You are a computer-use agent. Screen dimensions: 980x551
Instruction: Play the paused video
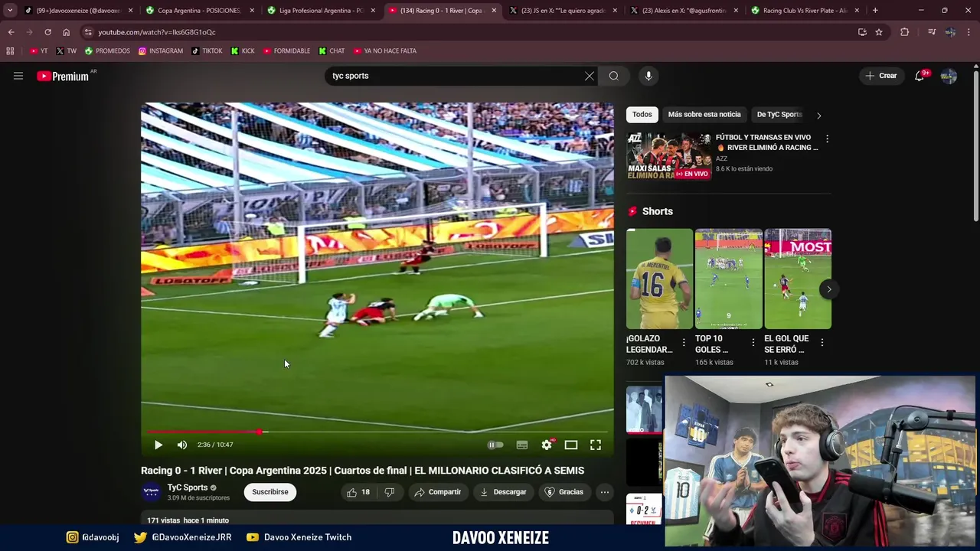tap(158, 445)
